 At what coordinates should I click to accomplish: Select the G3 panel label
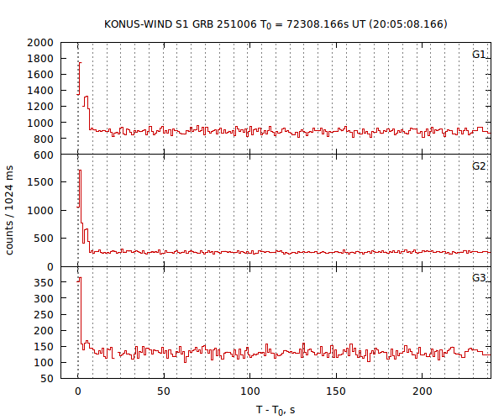point(479,278)
